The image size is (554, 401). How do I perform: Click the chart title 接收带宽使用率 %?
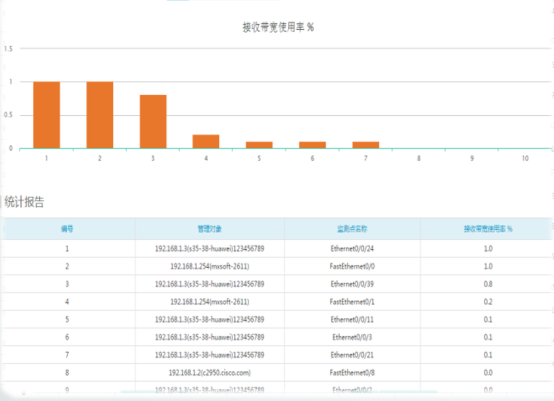click(x=278, y=27)
